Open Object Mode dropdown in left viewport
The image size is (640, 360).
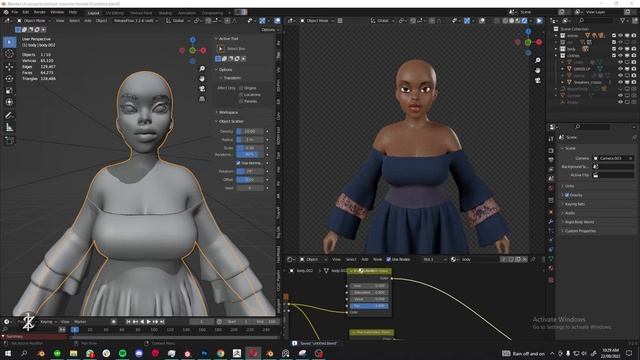pyautogui.click(x=34, y=20)
